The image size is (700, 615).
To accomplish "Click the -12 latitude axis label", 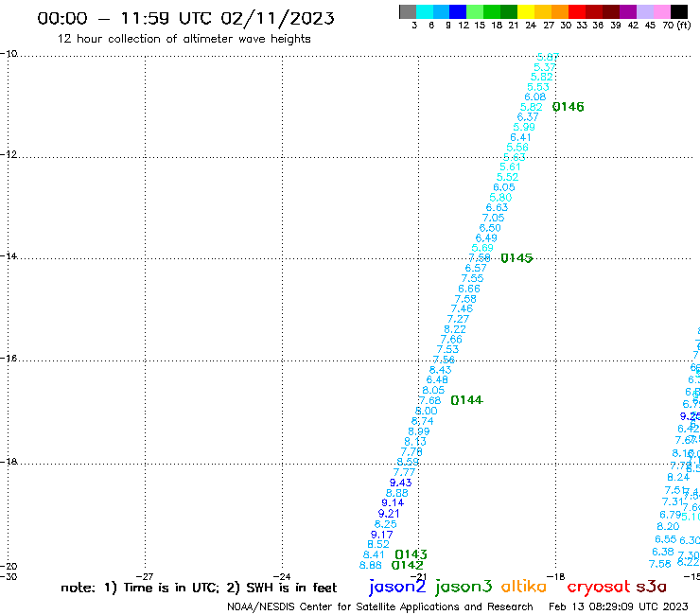I will coord(9,154).
